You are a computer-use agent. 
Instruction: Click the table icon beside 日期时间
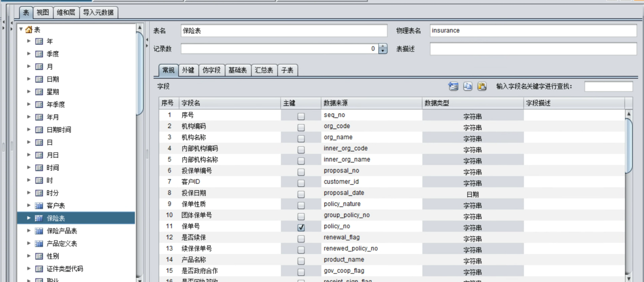tap(39, 130)
